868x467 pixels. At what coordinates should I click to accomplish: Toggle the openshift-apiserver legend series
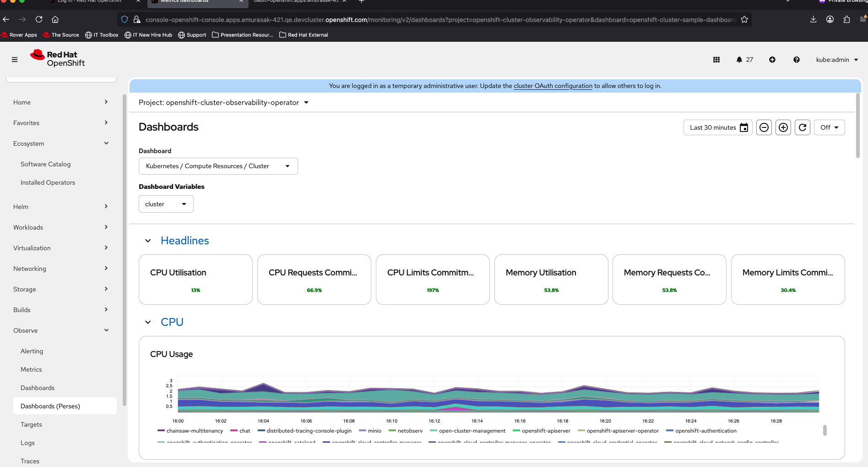tap(546, 431)
